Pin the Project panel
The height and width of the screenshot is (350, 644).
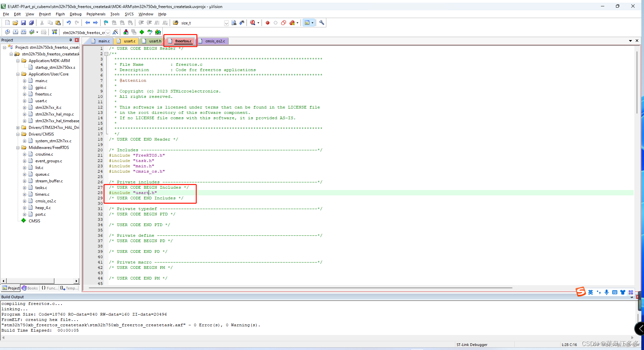coord(70,40)
